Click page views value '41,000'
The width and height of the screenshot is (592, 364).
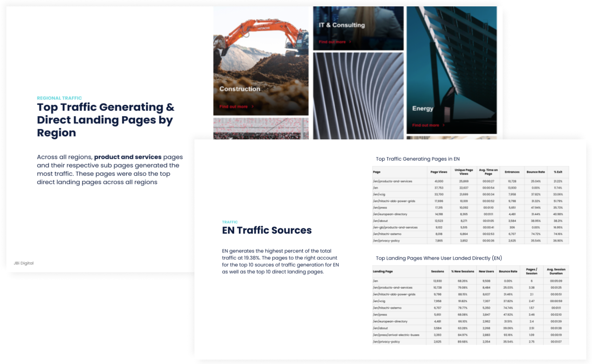439,181
